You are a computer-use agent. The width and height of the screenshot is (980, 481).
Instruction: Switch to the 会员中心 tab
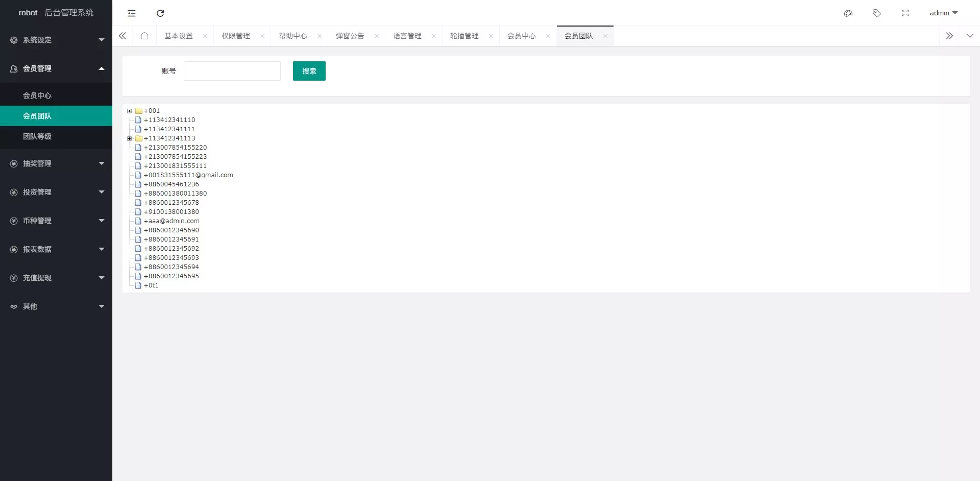521,36
